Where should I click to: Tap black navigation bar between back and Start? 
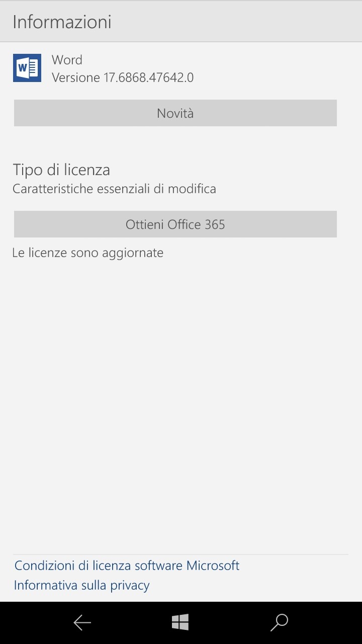pyautogui.click(x=131, y=623)
